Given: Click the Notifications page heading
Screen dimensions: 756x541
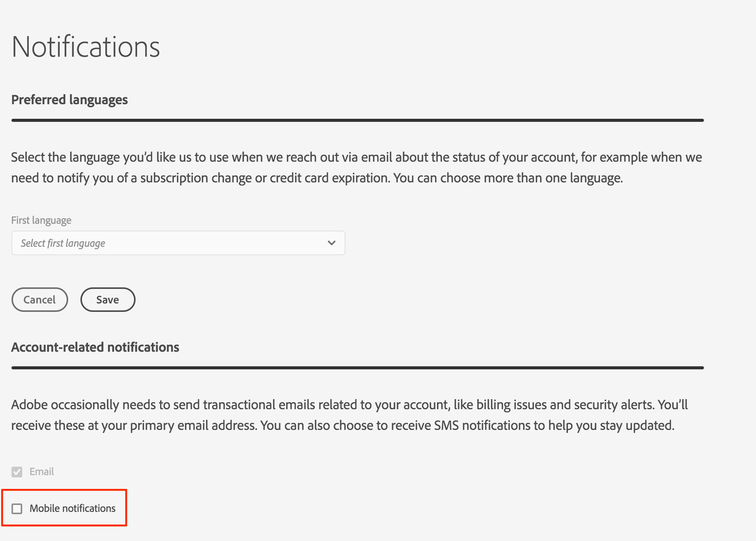Looking at the screenshot, I should click(x=85, y=46).
